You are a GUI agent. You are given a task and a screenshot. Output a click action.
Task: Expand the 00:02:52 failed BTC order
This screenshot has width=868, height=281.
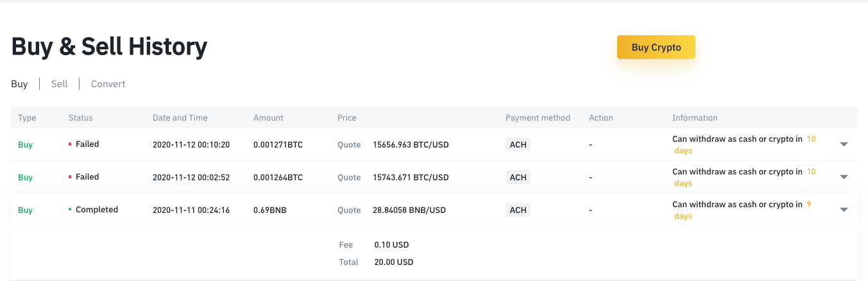pyautogui.click(x=844, y=177)
